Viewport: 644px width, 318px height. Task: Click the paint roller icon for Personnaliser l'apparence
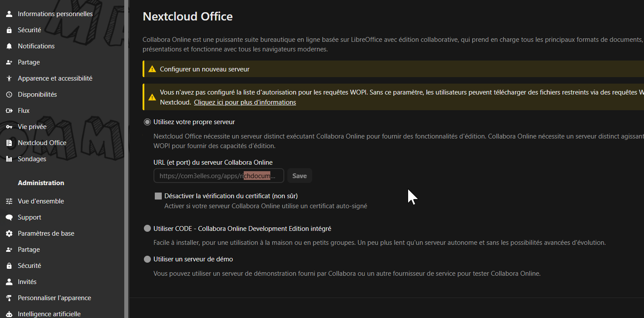tap(9, 298)
